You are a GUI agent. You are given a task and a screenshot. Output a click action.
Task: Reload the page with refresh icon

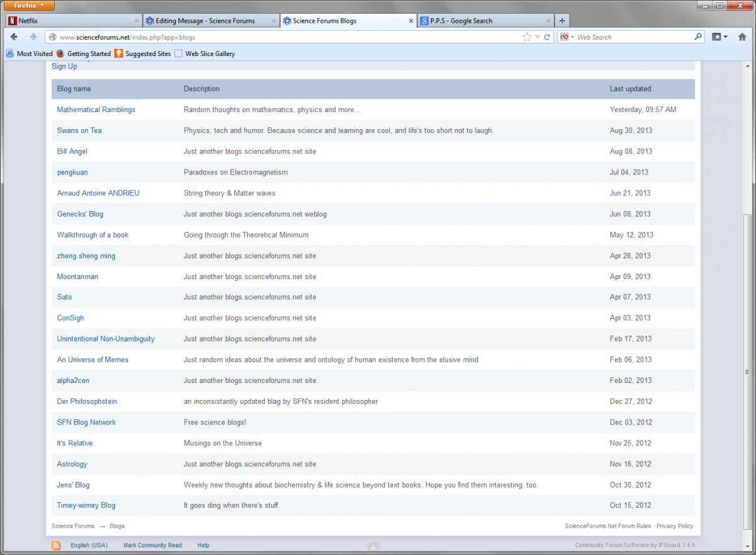tap(547, 37)
